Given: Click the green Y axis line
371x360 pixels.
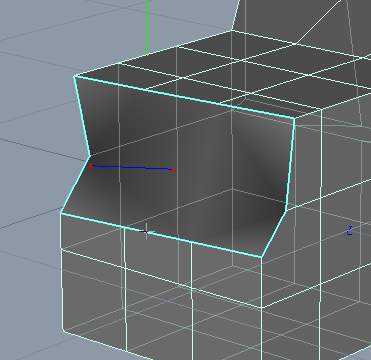Looking at the screenshot, I should click(x=147, y=27).
